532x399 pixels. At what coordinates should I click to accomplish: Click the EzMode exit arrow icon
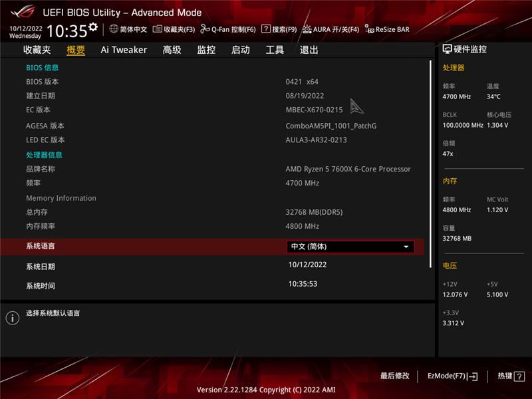point(473,376)
